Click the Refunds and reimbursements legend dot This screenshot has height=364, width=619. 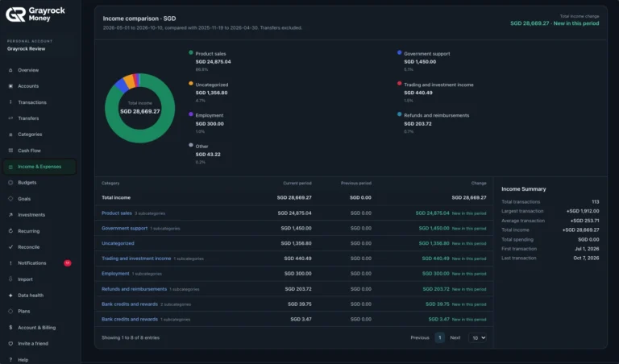pos(400,114)
